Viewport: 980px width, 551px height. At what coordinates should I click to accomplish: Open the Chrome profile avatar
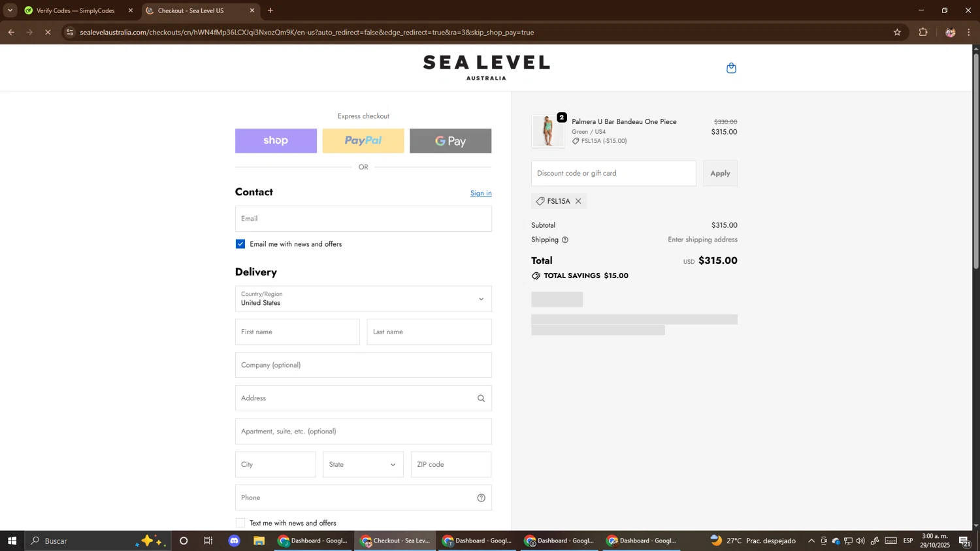point(950,32)
